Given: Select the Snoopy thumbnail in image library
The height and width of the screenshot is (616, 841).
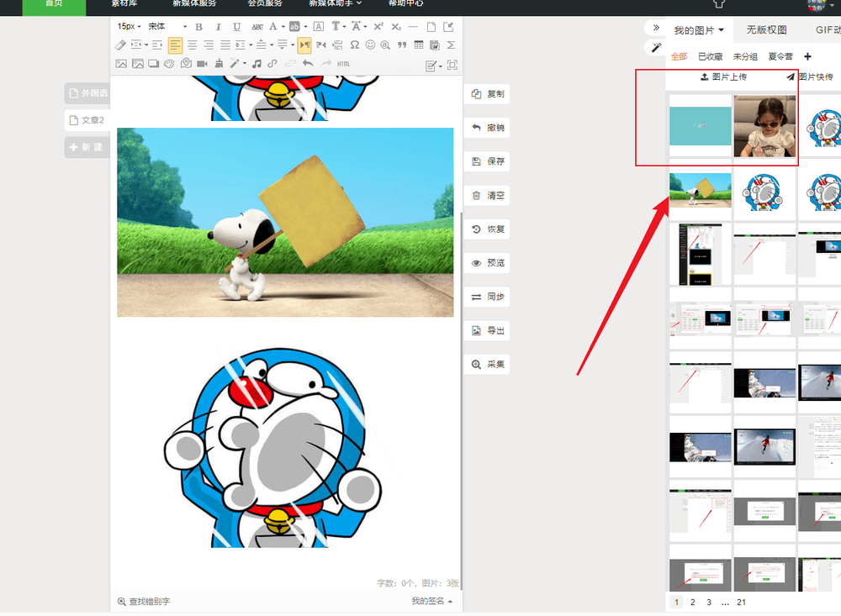Looking at the screenshot, I should [x=700, y=191].
